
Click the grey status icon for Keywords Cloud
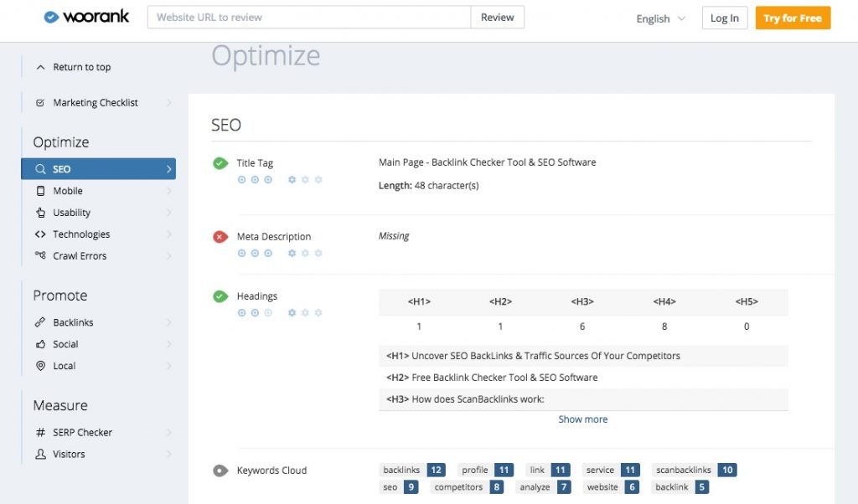220,471
